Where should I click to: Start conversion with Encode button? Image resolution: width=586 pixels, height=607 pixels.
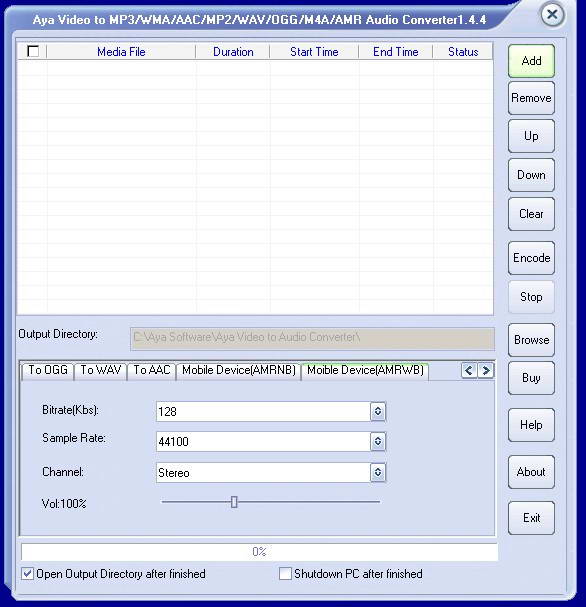coord(531,258)
